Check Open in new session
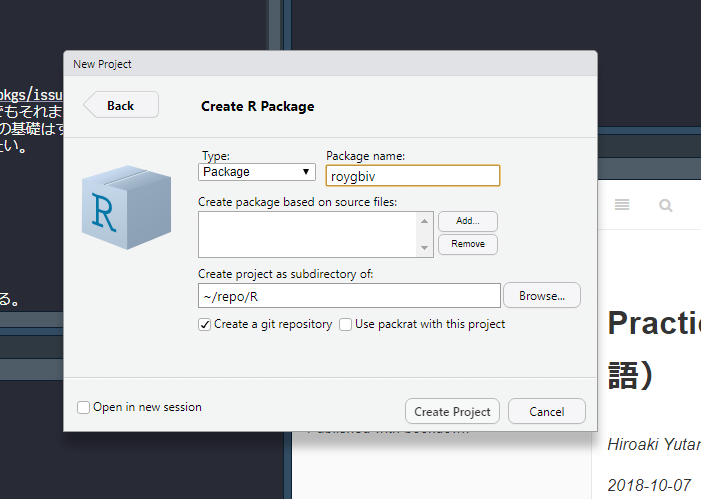The image size is (701, 499). tap(84, 407)
